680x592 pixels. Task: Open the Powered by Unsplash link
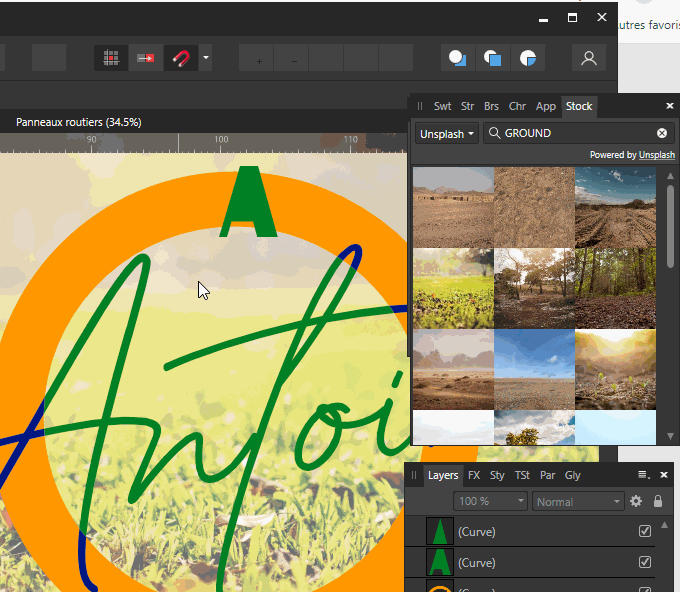[x=657, y=155]
